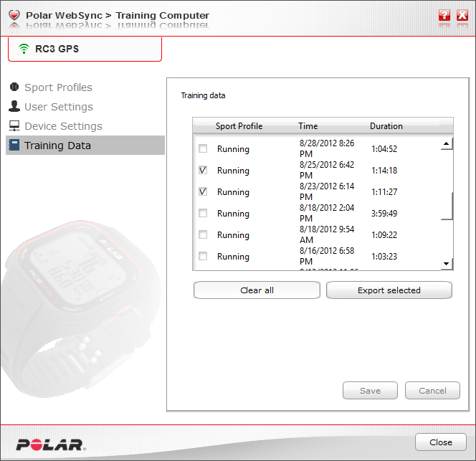Screen dimensions: 476x461
Task: Click the Running label in the 8/16/2012 row
Action: click(233, 257)
